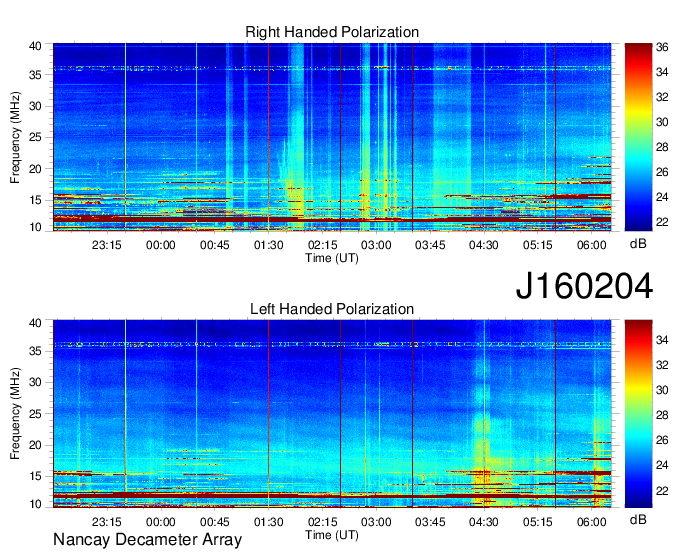Click the 03:00 time tick on the right-handed plot
The height and width of the screenshot is (552, 680).
coord(376,245)
